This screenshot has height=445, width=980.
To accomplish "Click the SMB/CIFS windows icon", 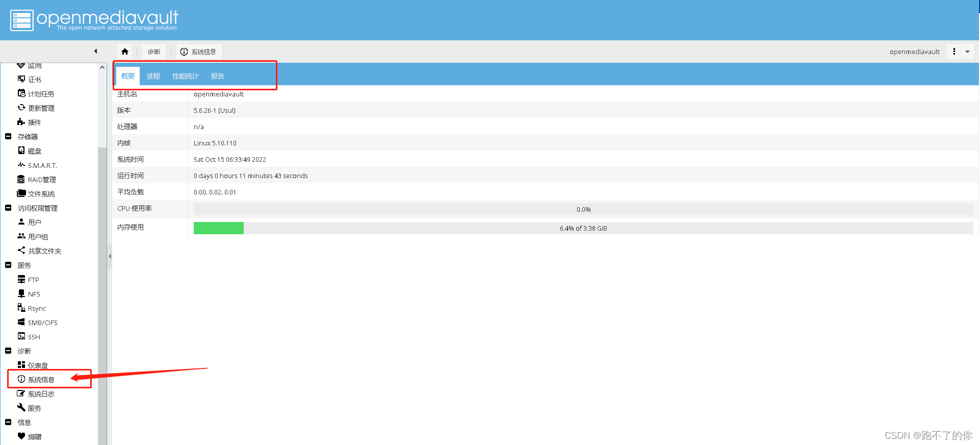I will point(21,322).
